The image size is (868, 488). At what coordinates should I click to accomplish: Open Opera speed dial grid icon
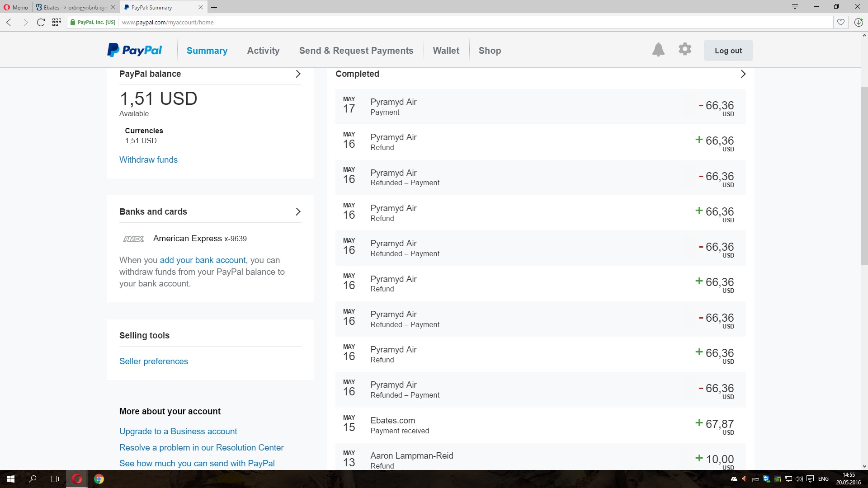point(57,22)
